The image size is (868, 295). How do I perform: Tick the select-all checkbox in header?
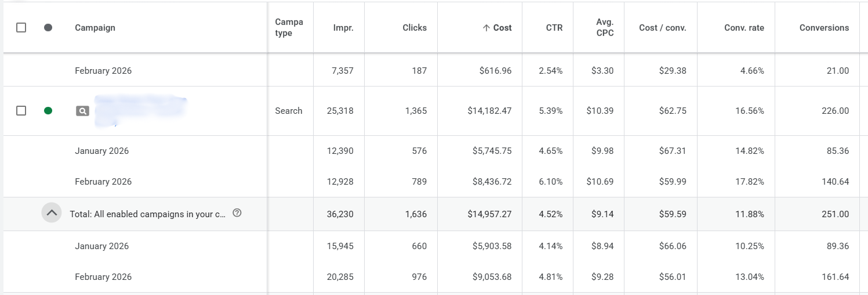(x=21, y=27)
